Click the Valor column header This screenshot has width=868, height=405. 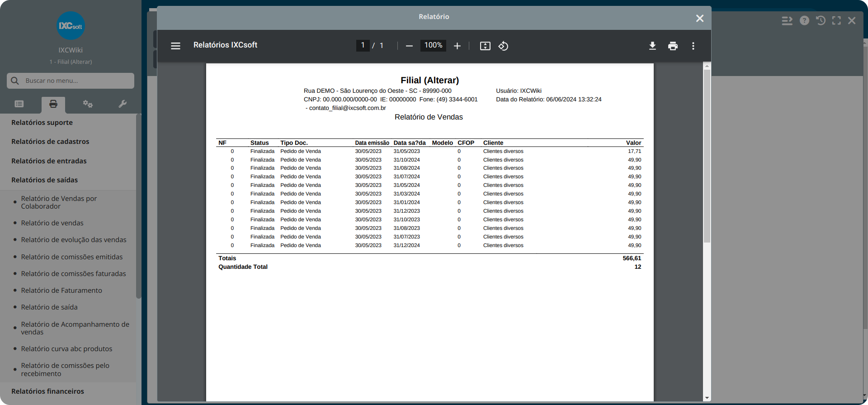(633, 143)
